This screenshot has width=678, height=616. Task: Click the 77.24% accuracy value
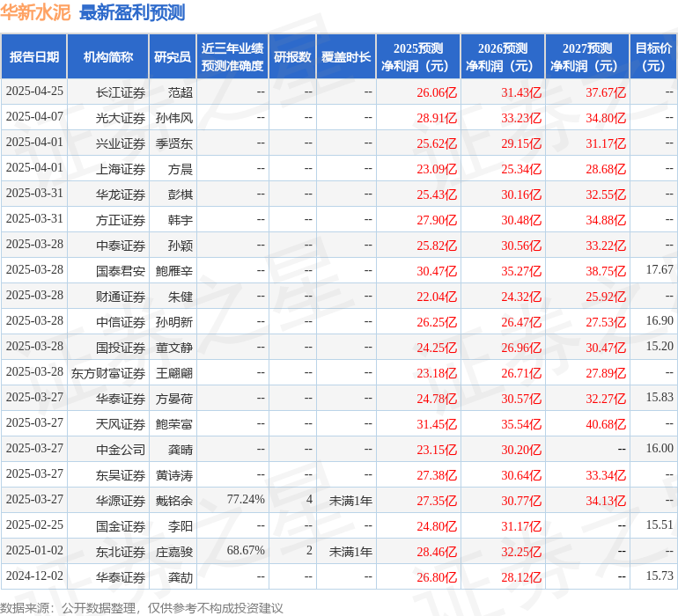246,499
